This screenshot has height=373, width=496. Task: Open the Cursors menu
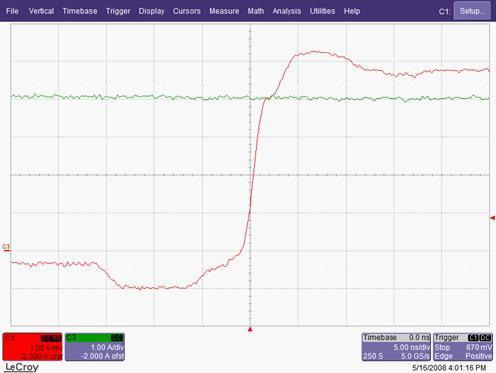pos(187,11)
